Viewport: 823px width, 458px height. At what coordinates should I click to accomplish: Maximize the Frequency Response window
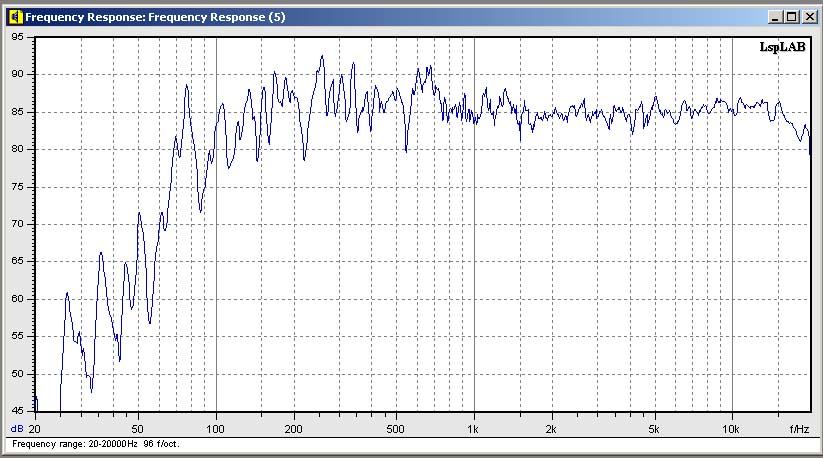point(792,17)
